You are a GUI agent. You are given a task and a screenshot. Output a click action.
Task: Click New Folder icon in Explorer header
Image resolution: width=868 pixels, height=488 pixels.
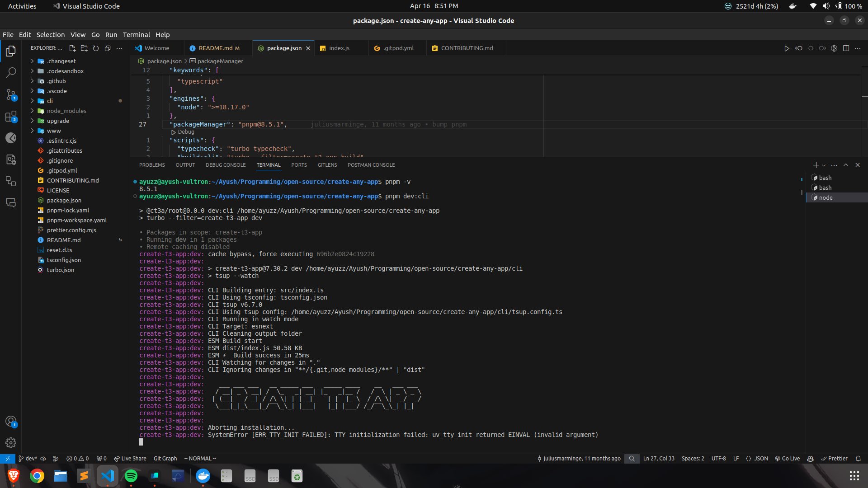pos(84,48)
